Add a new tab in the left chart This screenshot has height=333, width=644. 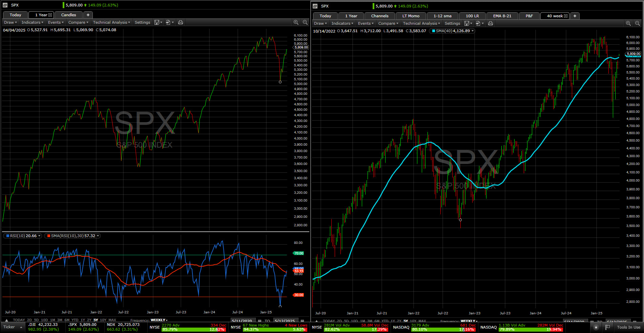88,15
